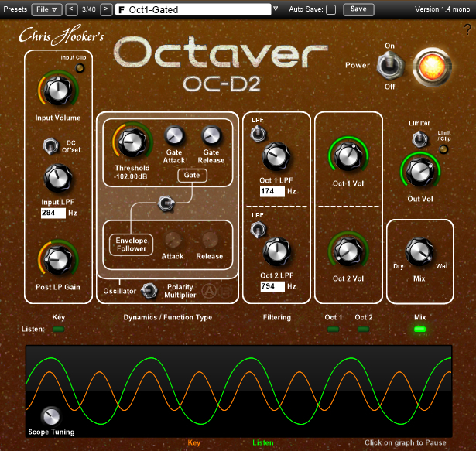Expand the preset list arrow beside Oct1-Gated
This screenshot has width=476, height=451.
tap(276, 9)
